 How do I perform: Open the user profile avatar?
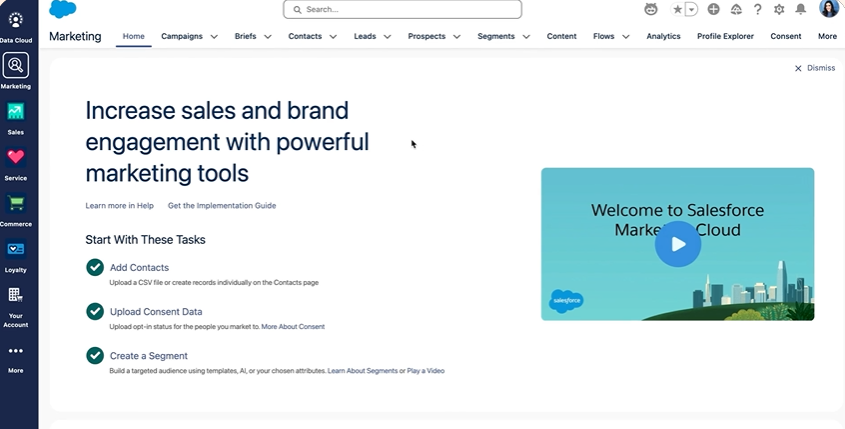(x=829, y=8)
